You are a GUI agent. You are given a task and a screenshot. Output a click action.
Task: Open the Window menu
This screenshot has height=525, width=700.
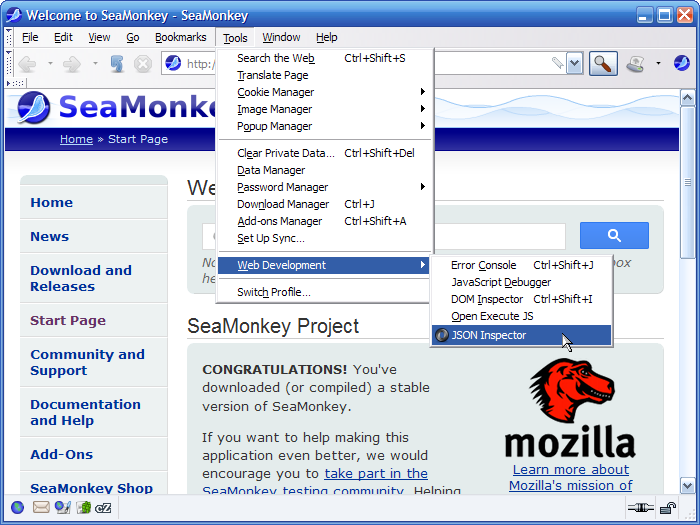tap(281, 38)
